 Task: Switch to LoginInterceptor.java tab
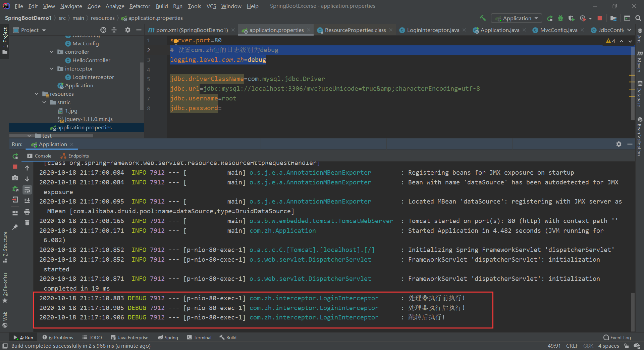point(433,30)
